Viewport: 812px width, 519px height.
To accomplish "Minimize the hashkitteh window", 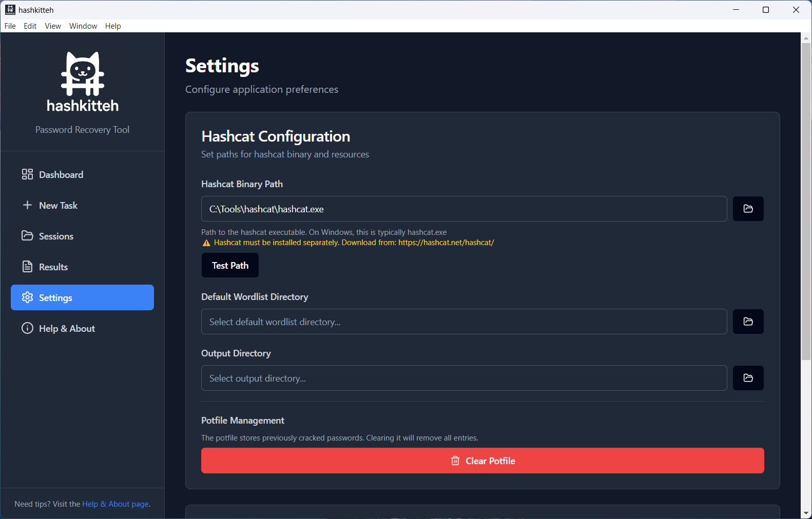I will [x=736, y=10].
